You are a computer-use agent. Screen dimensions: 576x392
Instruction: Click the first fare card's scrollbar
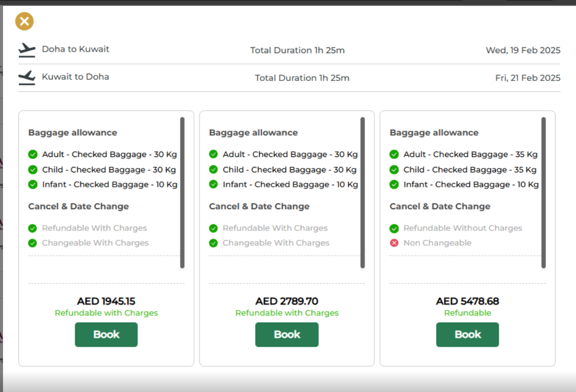182,193
